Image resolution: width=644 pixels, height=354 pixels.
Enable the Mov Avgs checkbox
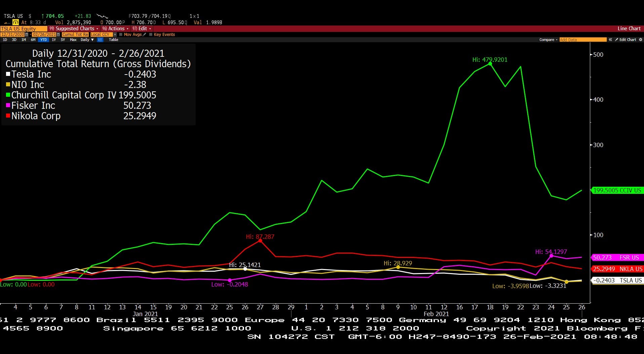[121, 35]
